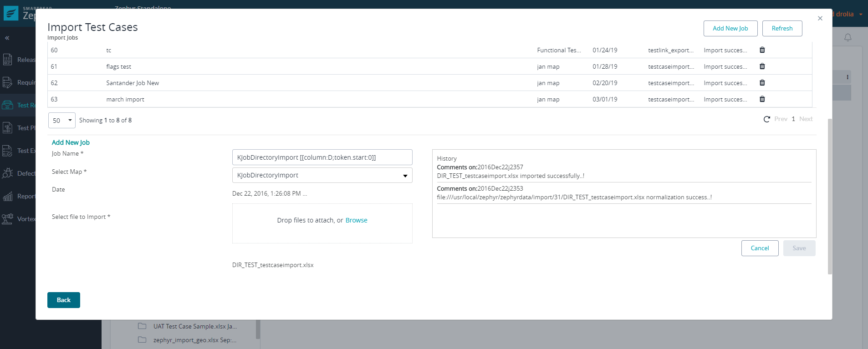868x349 pixels.
Task: Click the dialog's vertical scrollbar
Action: coord(829,196)
